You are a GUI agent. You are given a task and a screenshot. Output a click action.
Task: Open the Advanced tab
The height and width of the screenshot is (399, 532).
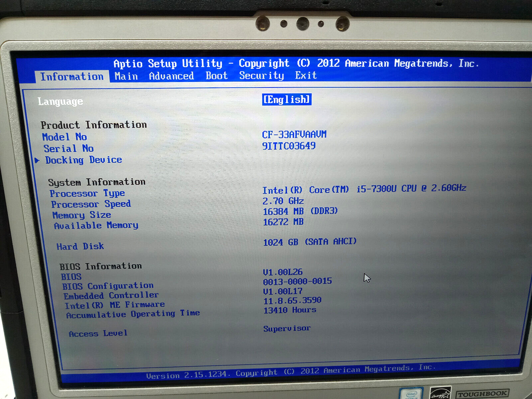pos(171,76)
